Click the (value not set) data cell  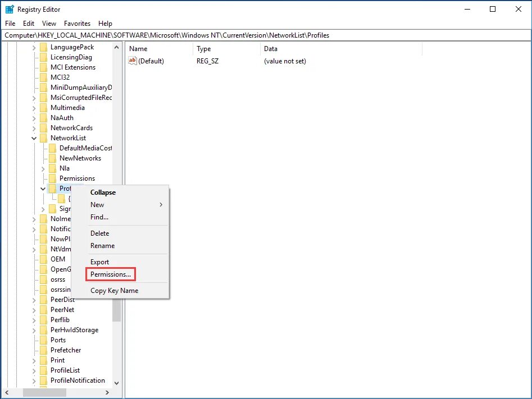click(x=285, y=61)
